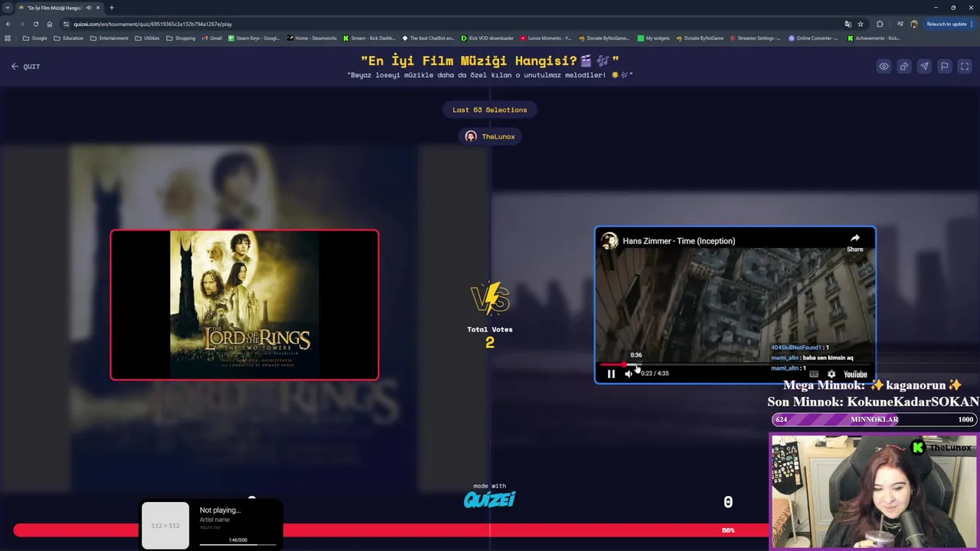980x551 pixels.
Task: Click the QUIT back arrow button
Action: pos(25,67)
